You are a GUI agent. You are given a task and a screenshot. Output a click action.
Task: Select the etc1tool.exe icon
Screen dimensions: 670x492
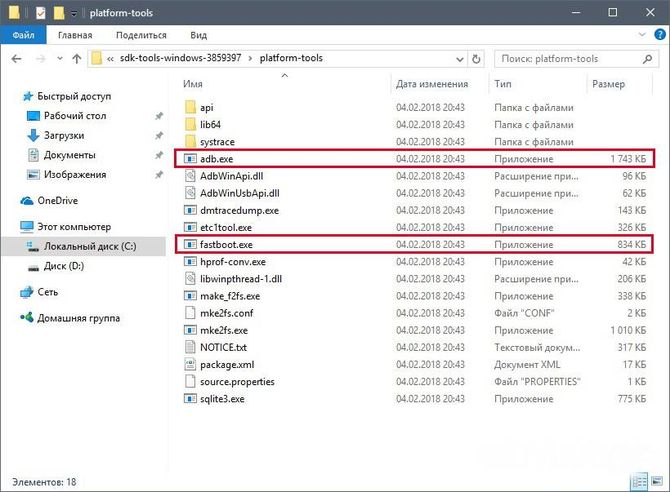click(190, 227)
